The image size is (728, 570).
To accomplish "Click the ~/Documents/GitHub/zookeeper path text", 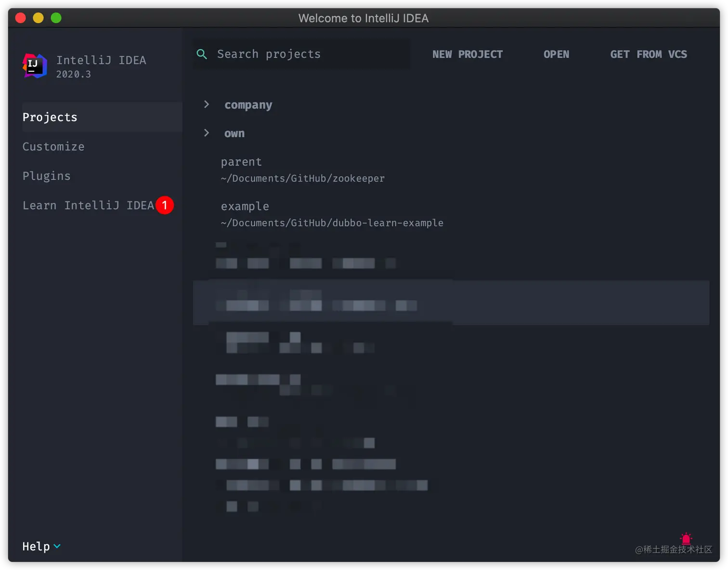I will point(303,178).
